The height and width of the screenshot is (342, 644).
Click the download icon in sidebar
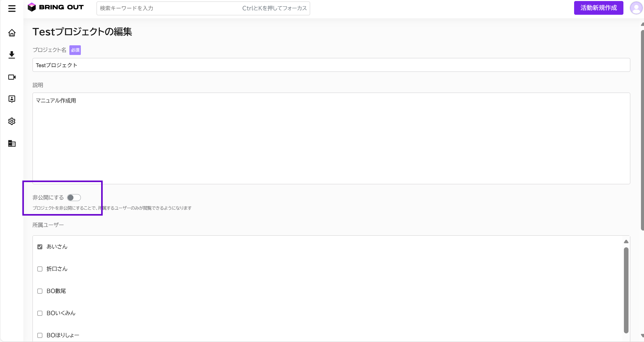[12, 55]
